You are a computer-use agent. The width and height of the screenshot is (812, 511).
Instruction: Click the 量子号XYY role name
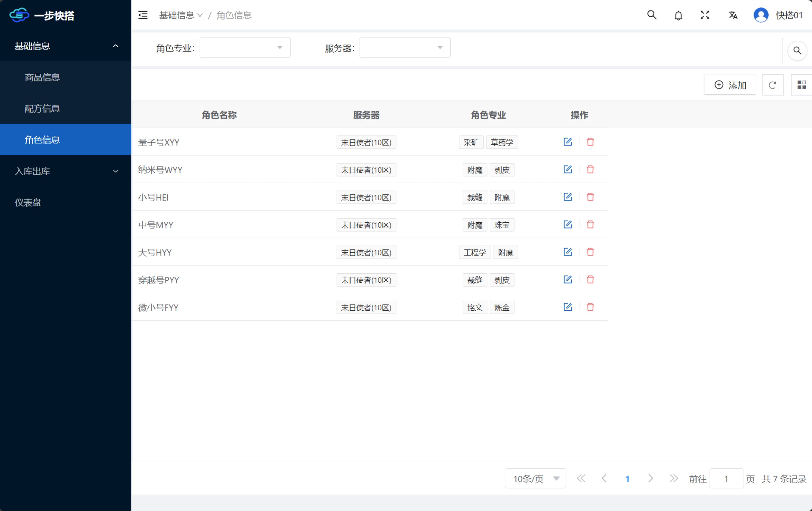(158, 142)
